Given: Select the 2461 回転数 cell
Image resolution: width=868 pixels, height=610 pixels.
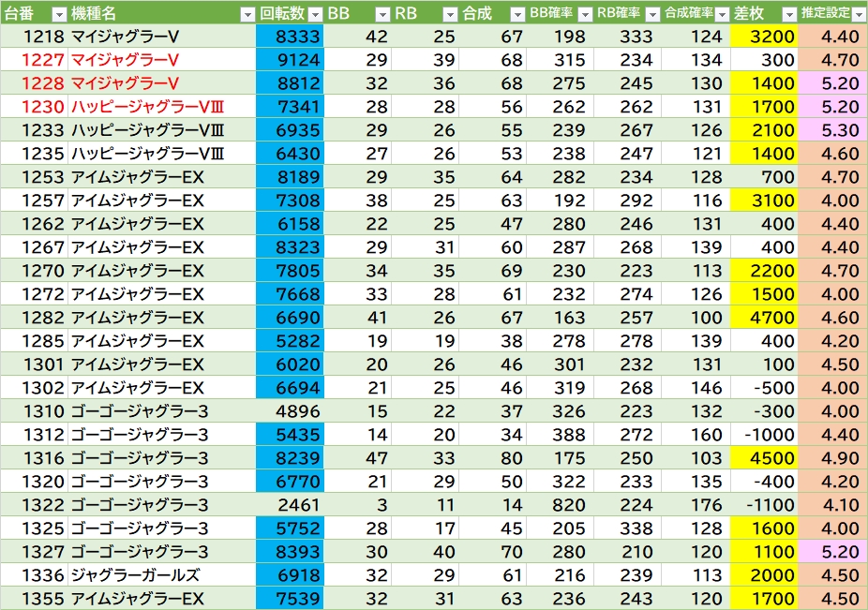Looking at the screenshot, I should 290,505.
